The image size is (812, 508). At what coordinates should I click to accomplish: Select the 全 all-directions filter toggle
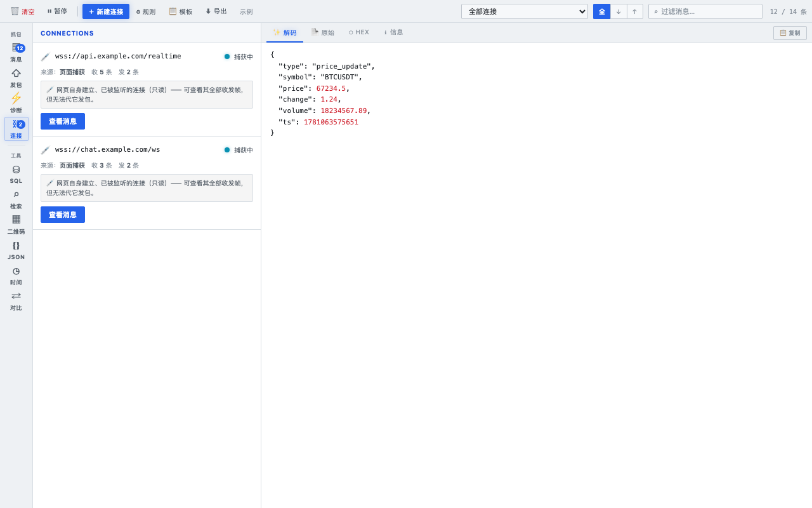point(601,11)
